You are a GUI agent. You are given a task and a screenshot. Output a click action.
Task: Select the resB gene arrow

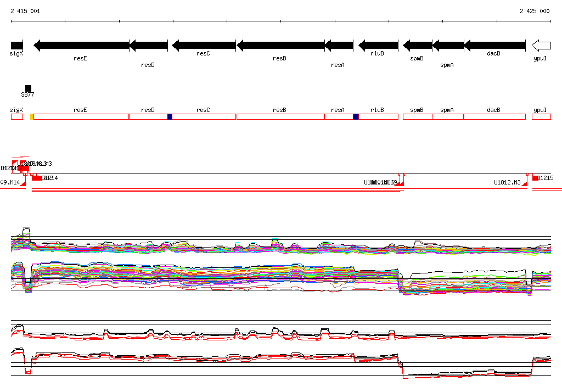point(280,46)
